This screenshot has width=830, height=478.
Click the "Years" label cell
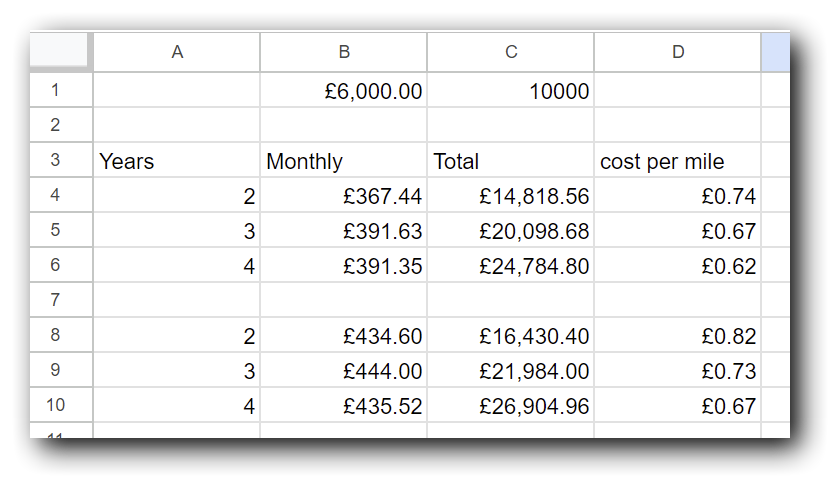tap(177, 161)
